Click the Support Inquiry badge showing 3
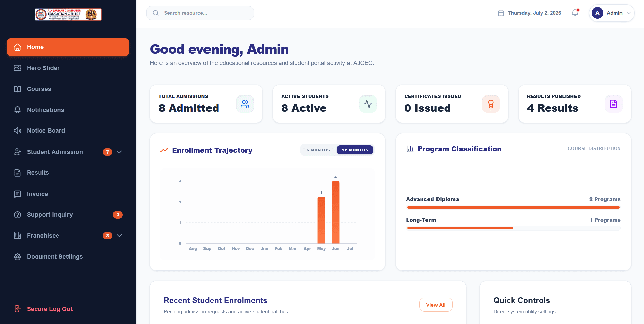 point(118,215)
